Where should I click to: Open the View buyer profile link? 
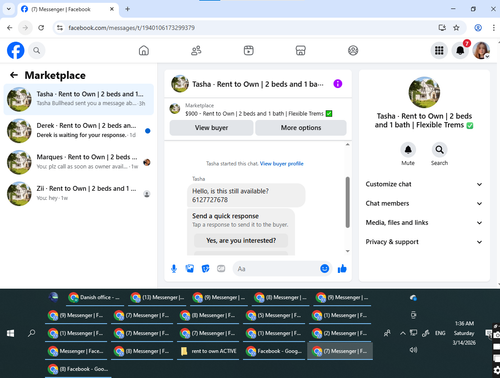click(282, 163)
